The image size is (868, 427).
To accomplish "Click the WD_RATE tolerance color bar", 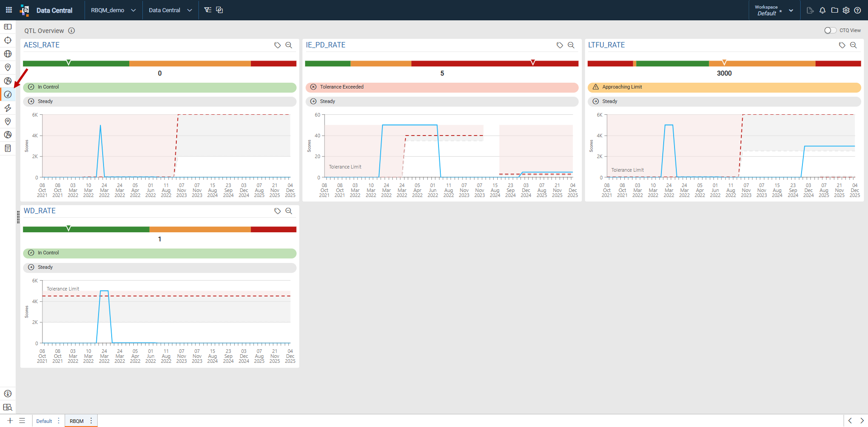I will click(x=160, y=230).
